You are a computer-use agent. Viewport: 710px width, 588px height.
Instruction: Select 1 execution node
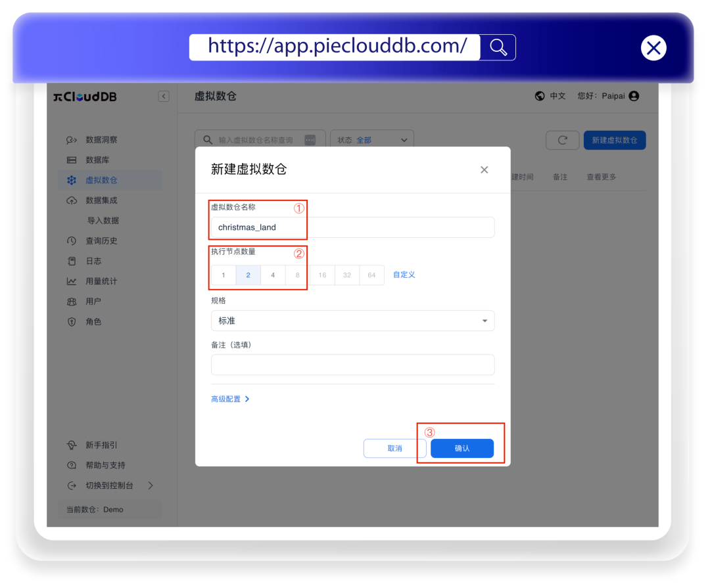pos(224,275)
